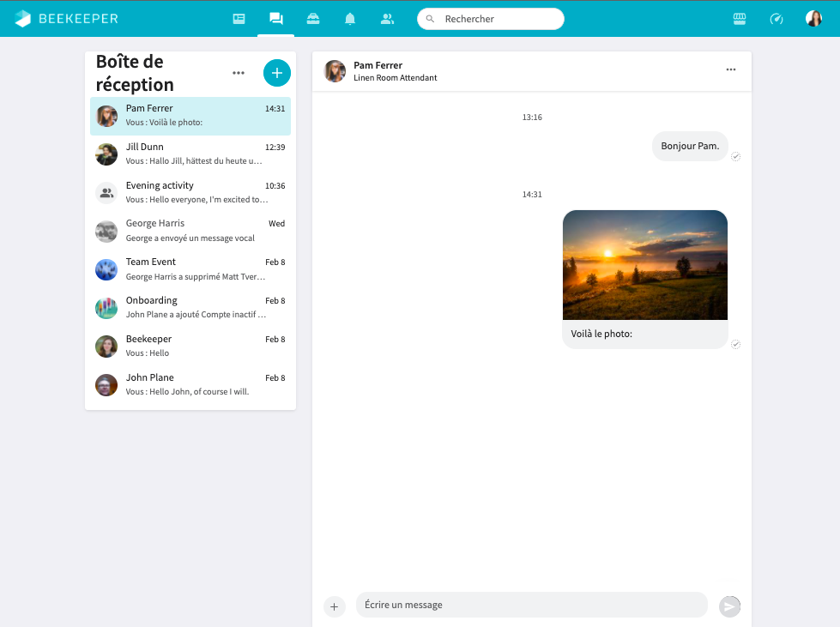This screenshot has height=627, width=840.
Task: Click the Écrire un message field
Action: (x=531, y=605)
